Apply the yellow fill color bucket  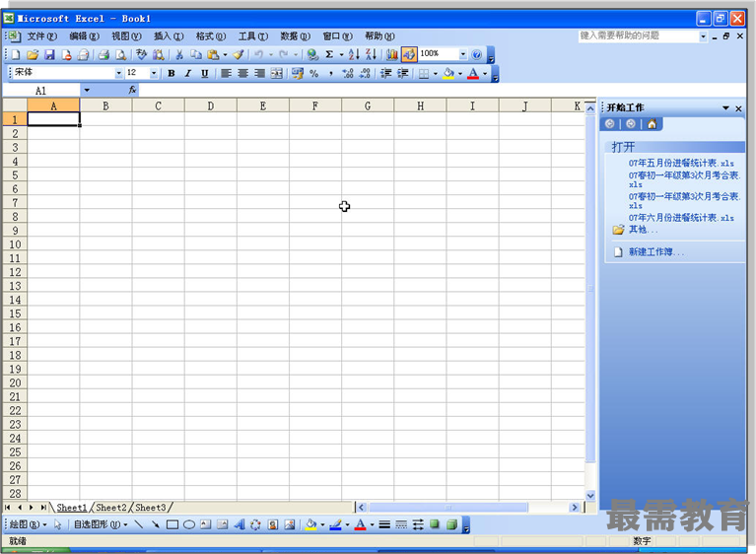(448, 73)
